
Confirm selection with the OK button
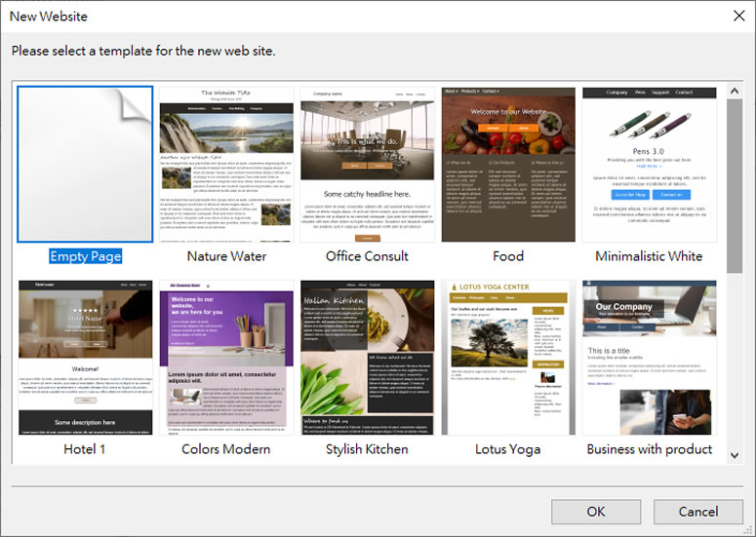coord(596,512)
